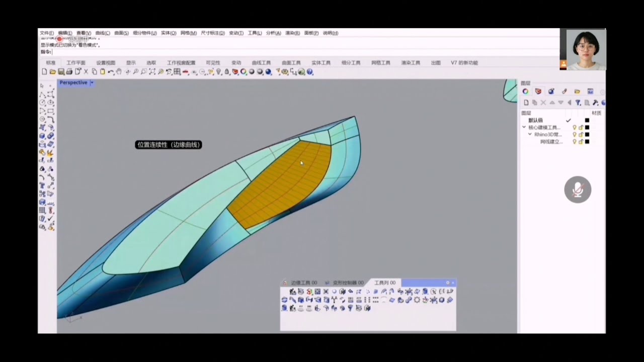644x362 pixels.
Task: Click the Save icon in standard toolbar
Action: point(61,72)
